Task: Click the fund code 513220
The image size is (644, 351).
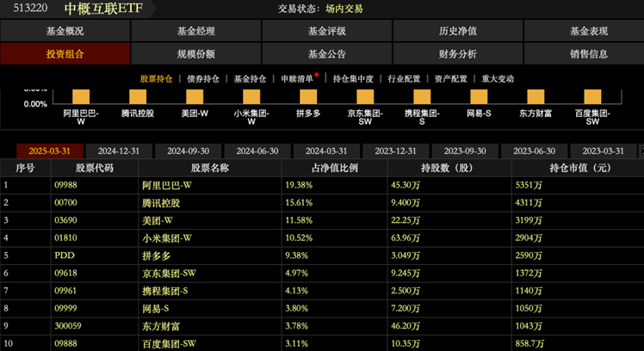Action: click(x=30, y=8)
